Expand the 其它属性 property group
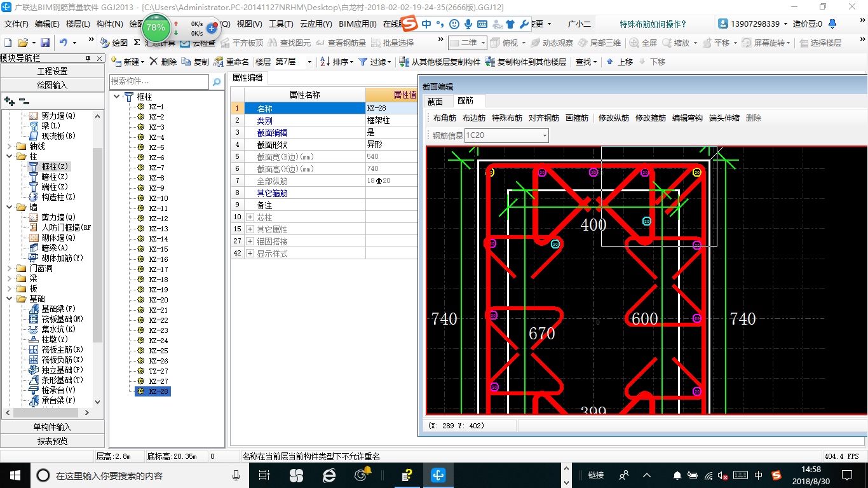Screen dimensions: 868x488 click(x=249, y=229)
